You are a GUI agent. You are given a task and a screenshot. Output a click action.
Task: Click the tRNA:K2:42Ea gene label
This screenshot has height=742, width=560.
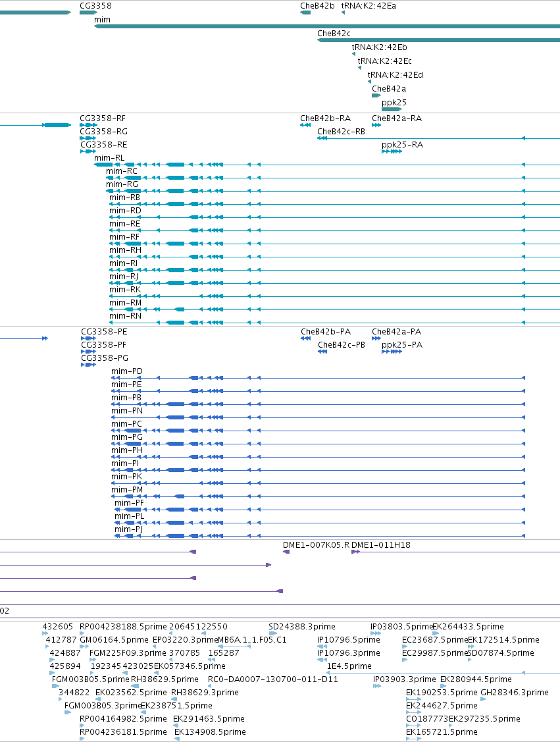tap(369, 6)
